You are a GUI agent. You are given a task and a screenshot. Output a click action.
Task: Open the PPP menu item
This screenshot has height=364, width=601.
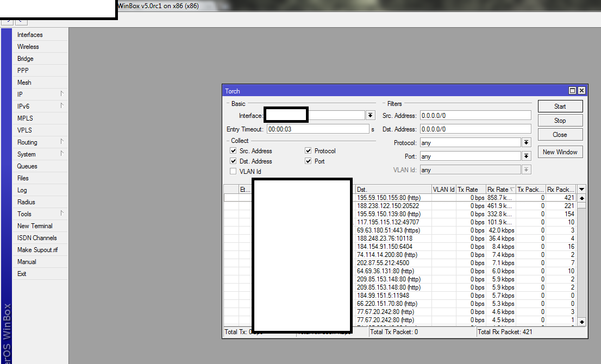(x=40, y=71)
